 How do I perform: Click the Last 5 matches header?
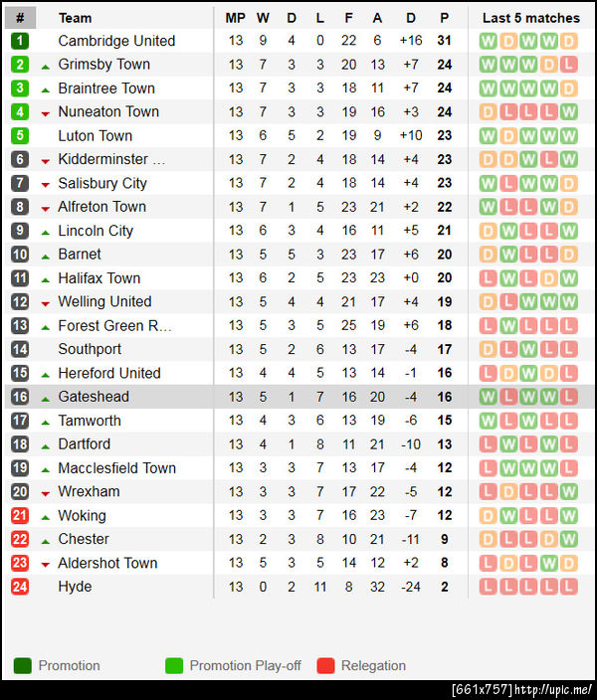[530, 18]
